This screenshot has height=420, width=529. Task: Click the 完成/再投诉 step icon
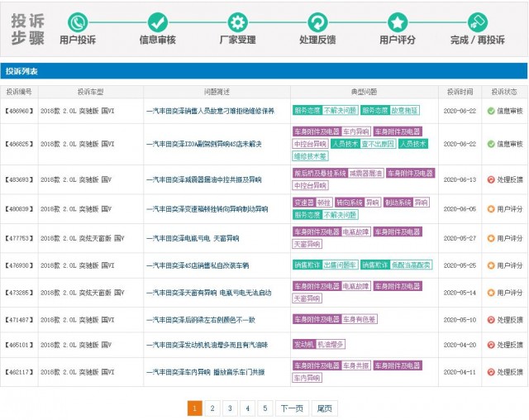coord(478,22)
